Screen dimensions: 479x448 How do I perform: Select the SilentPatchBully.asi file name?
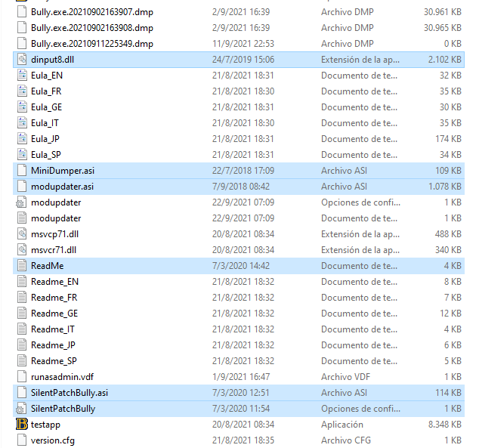[x=70, y=393]
